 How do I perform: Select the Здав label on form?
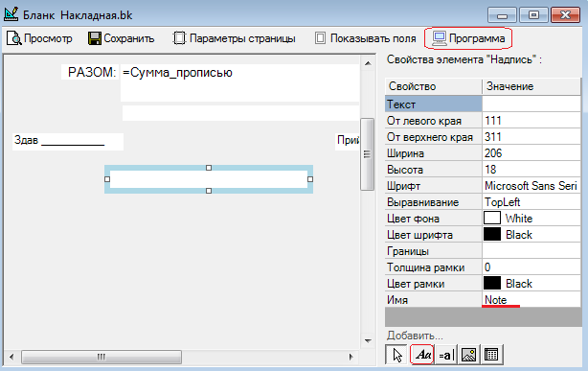[x=67, y=142]
